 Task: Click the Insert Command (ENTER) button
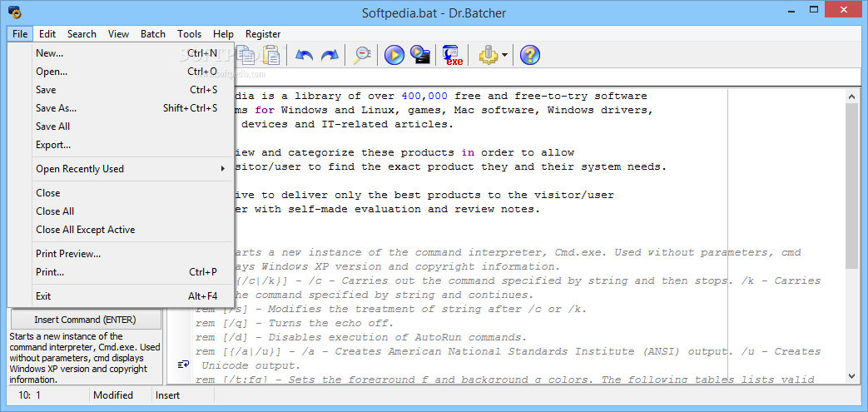(85, 320)
